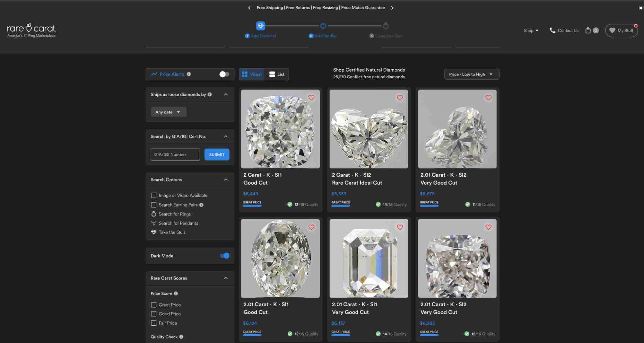The height and width of the screenshot is (343, 644).
Task: Collapse the Rare Carat Scores section
Action: 226,278
